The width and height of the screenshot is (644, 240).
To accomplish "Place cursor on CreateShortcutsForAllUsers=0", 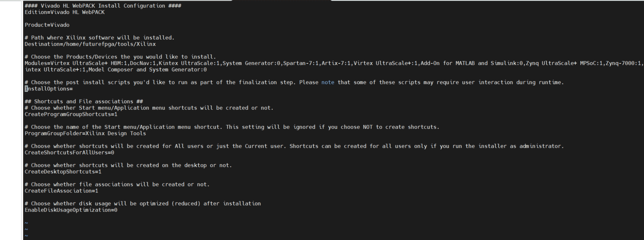I will pyautogui.click(x=69, y=153).
